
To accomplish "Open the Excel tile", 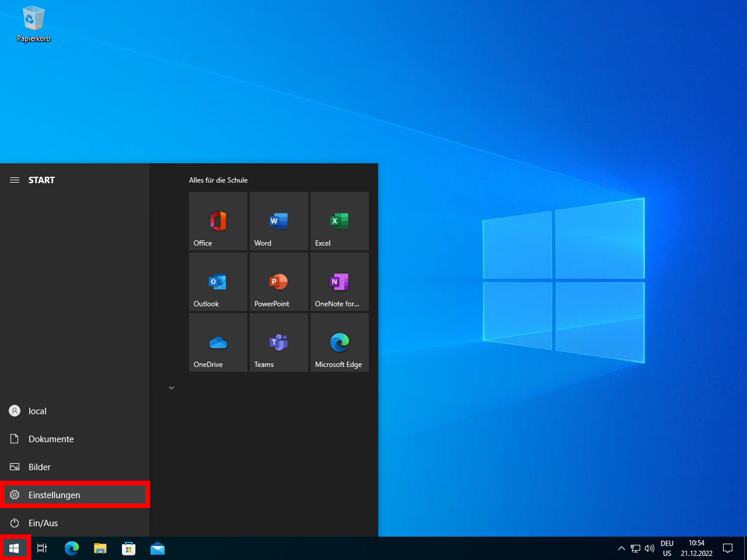I will 340,221.
